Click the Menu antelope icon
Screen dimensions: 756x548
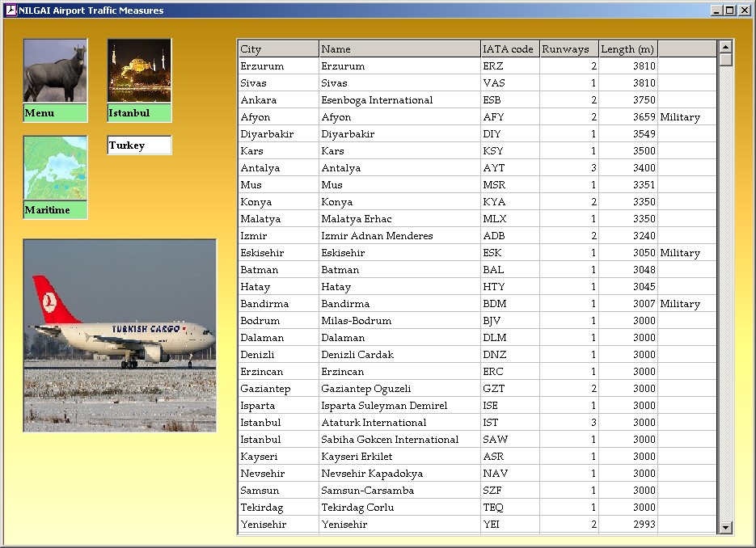pos(55,71)
